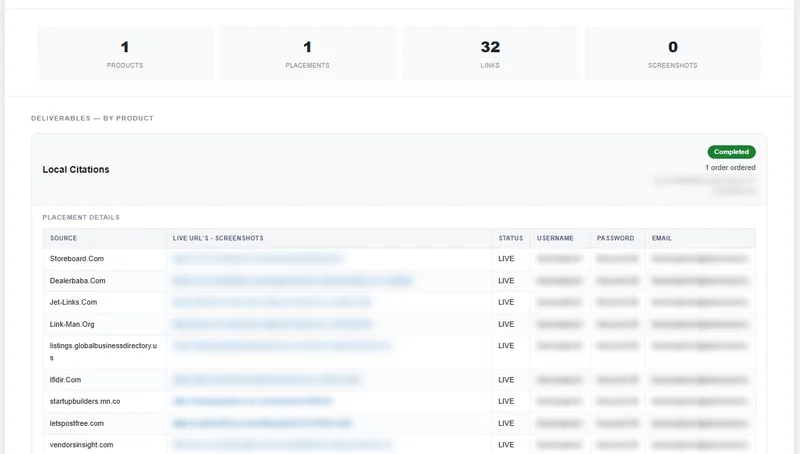Open the Jet-Links.Com blurred live URL
Image resolution: width=800 pixels, height=454 pixels.
pos(272,302)
